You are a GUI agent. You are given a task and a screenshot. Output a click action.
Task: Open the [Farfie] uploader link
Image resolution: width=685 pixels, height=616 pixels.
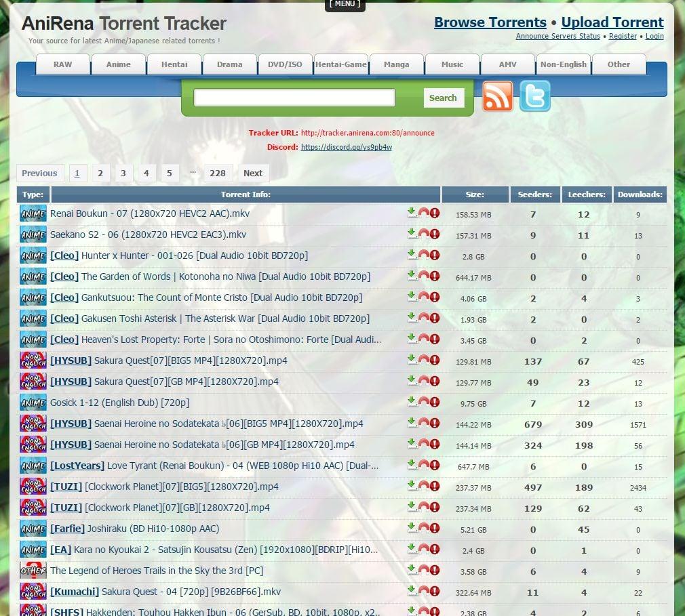(x=67, y=529)
